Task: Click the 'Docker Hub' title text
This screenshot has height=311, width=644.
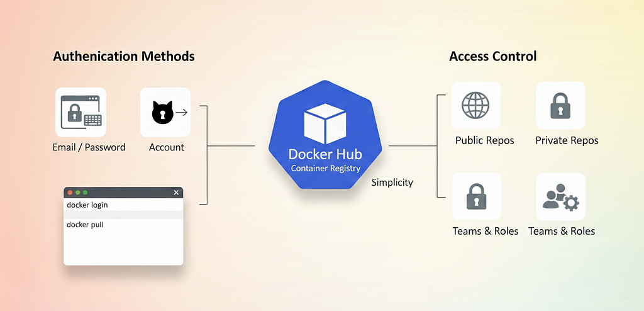Action: coord(325,154)
